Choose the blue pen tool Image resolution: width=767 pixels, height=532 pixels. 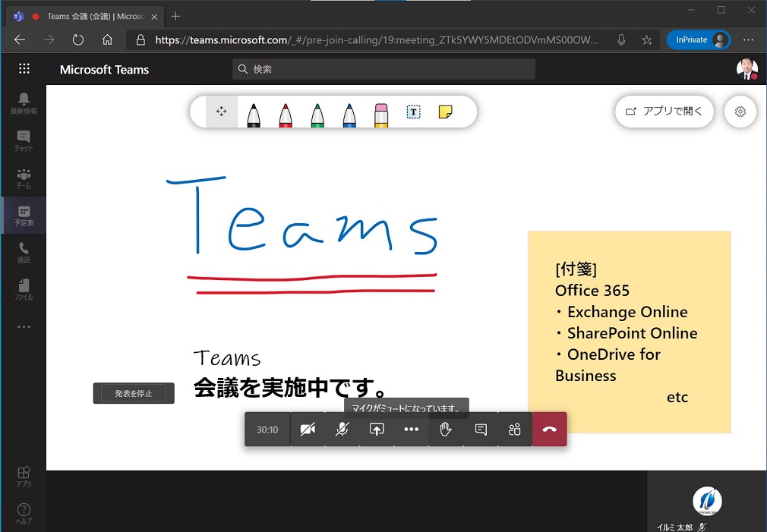click(349, 115)
